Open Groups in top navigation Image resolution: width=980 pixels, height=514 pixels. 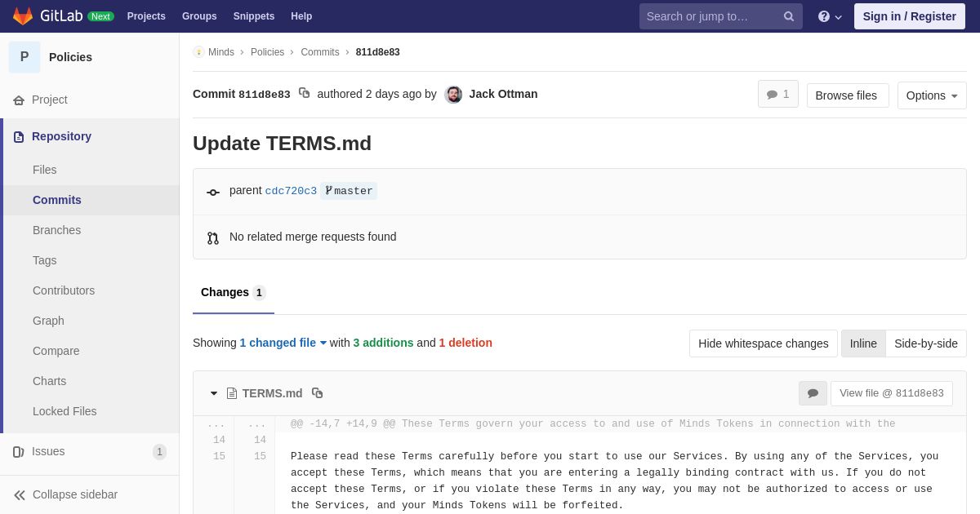click(199, 16)
